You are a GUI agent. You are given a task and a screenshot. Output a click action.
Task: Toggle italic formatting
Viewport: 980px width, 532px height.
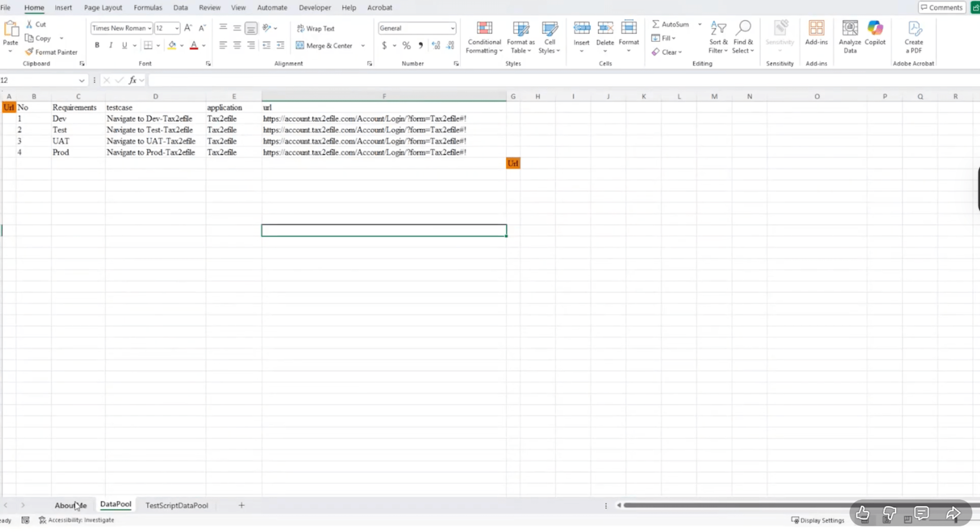111,45
